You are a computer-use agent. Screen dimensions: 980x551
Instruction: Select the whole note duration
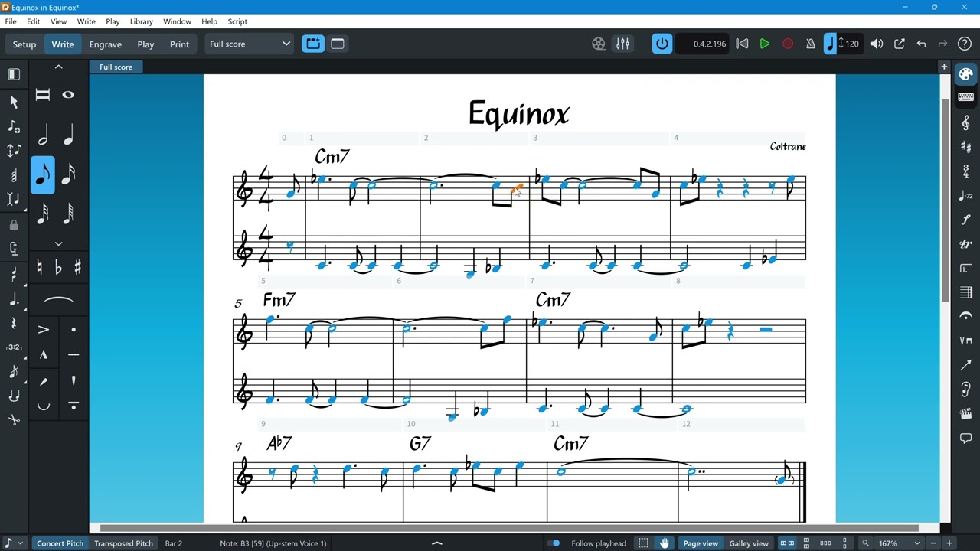click(x=68, y=95)
